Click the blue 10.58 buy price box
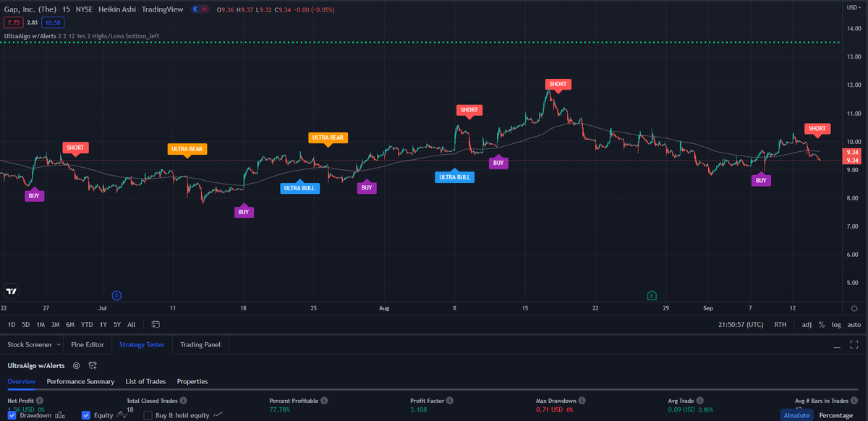Screen dimensions: 868x421 pos(52,23)
